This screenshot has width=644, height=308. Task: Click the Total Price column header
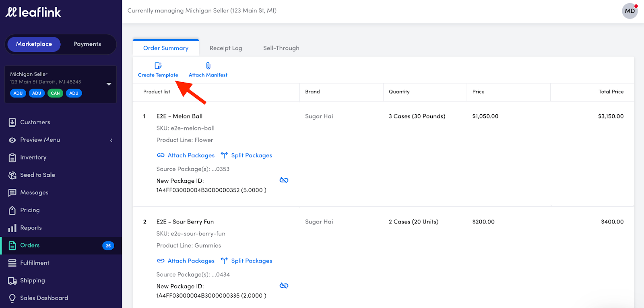pyautogui.click(x=611, y=92)
